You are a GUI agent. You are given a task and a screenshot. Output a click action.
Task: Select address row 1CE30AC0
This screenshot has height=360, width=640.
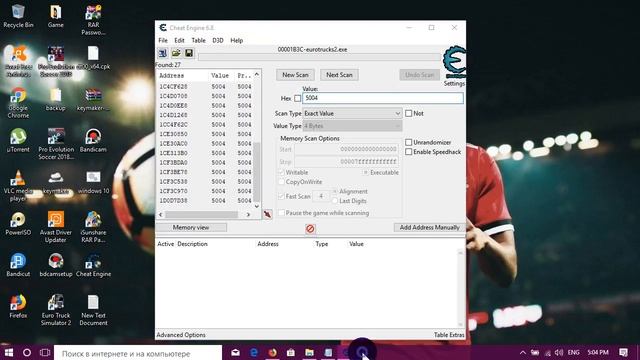[x=205, y=144]
